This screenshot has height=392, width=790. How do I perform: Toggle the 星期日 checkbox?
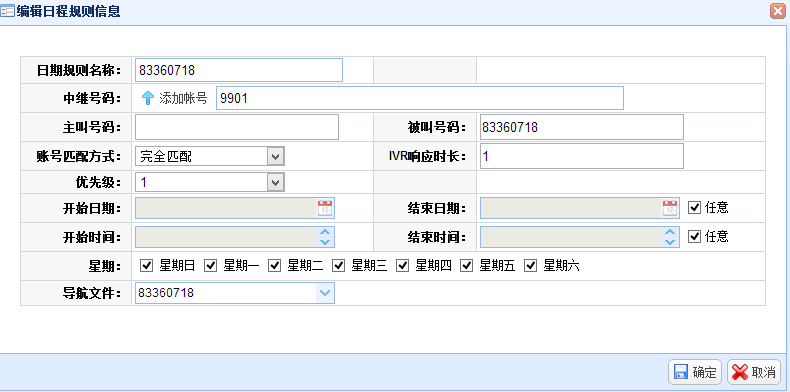[146, 266]
